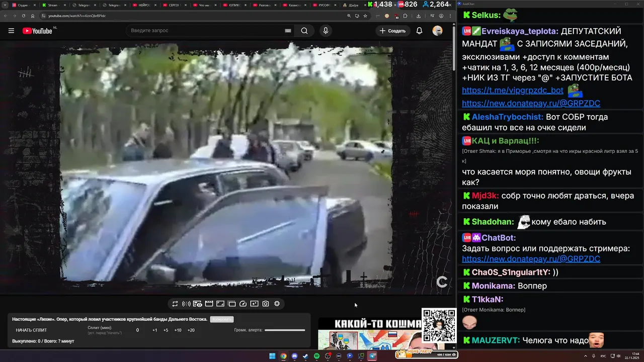Viewport: 644px width, 362px height.
Task: Open the Windows Start button
Action: coord(272,356)
